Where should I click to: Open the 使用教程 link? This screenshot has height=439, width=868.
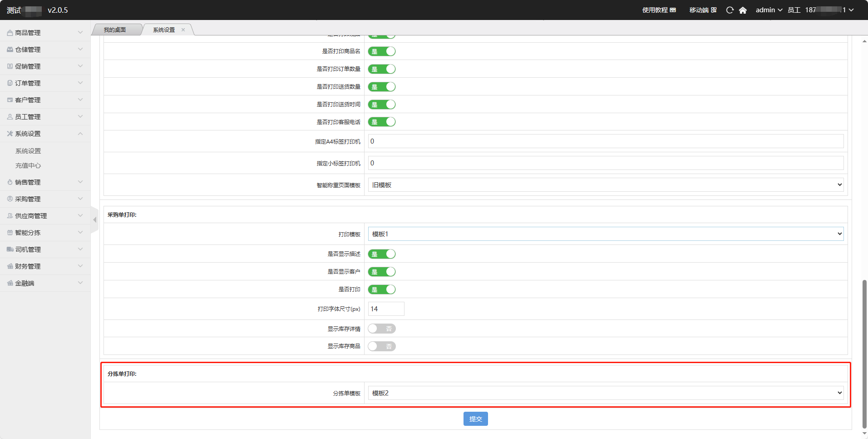[659, 10]
